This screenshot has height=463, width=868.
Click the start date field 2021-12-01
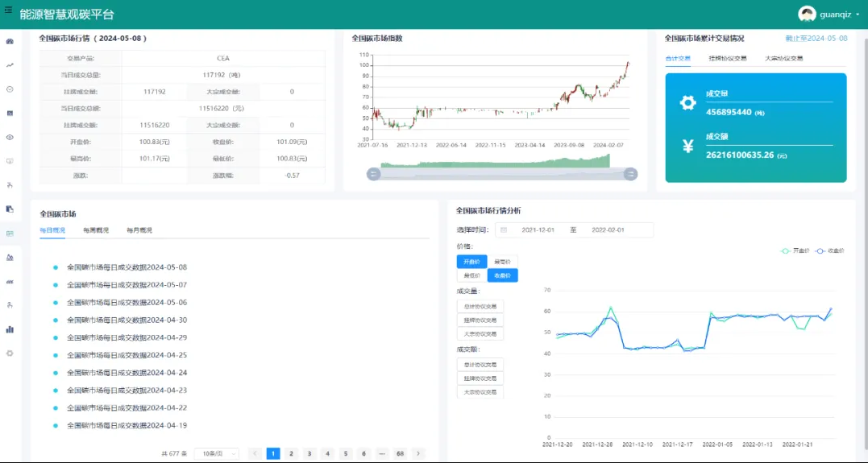click(538, 230)
